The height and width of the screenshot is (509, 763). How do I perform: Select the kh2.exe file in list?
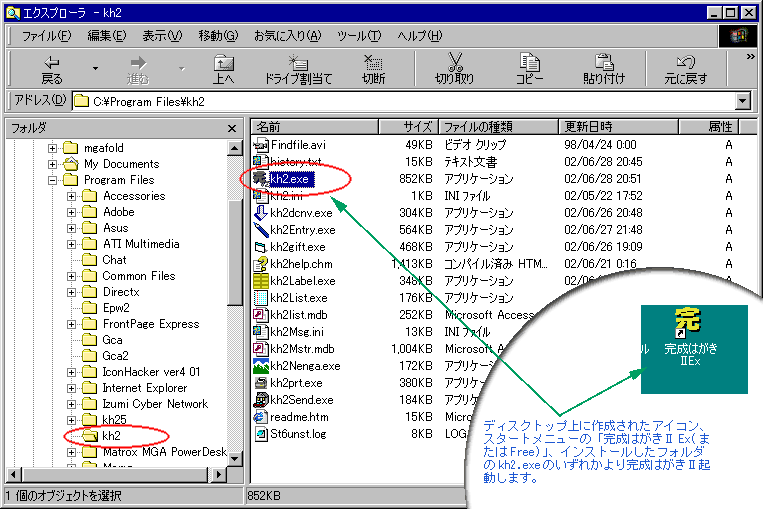click(290, 178)
